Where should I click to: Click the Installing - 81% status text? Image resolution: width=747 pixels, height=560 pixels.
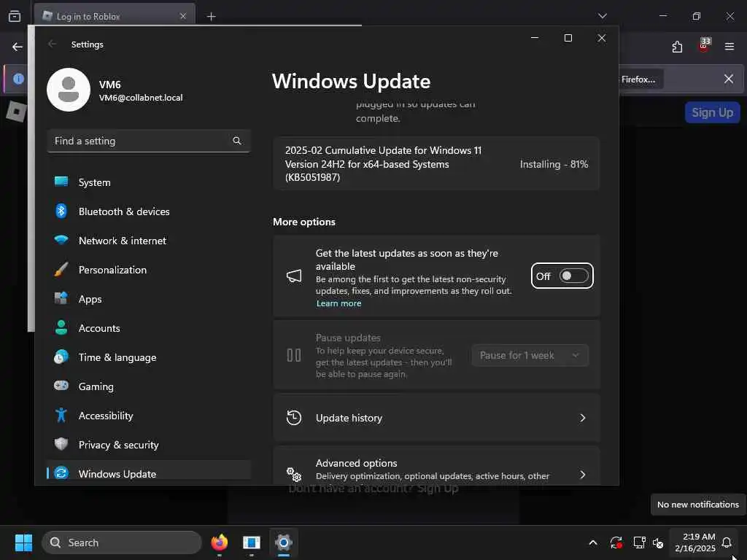click(x=554, y=164)
